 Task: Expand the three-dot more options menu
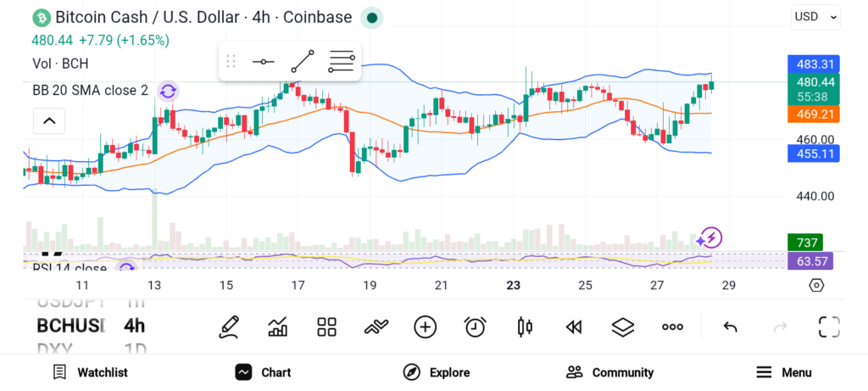click(x=673, y=327)
